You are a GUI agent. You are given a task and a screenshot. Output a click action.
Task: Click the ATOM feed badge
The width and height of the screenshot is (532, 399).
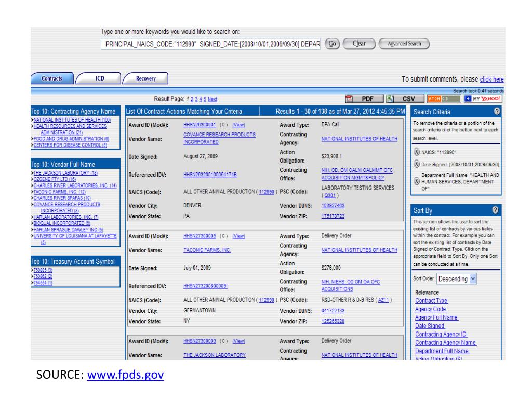444,99
